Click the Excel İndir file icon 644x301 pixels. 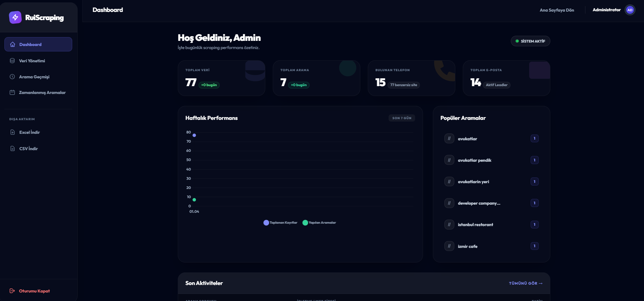[x=13, y=132]
